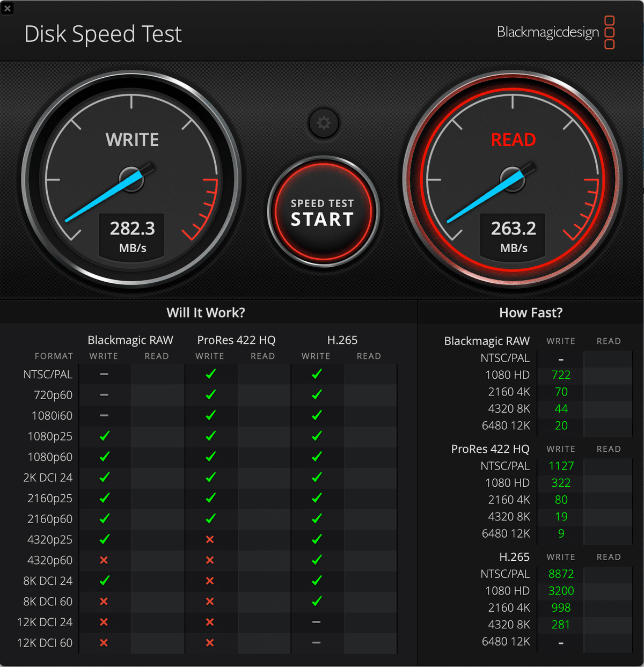
Task: Select the How Fast? panel header
Action: pos(530,312)
